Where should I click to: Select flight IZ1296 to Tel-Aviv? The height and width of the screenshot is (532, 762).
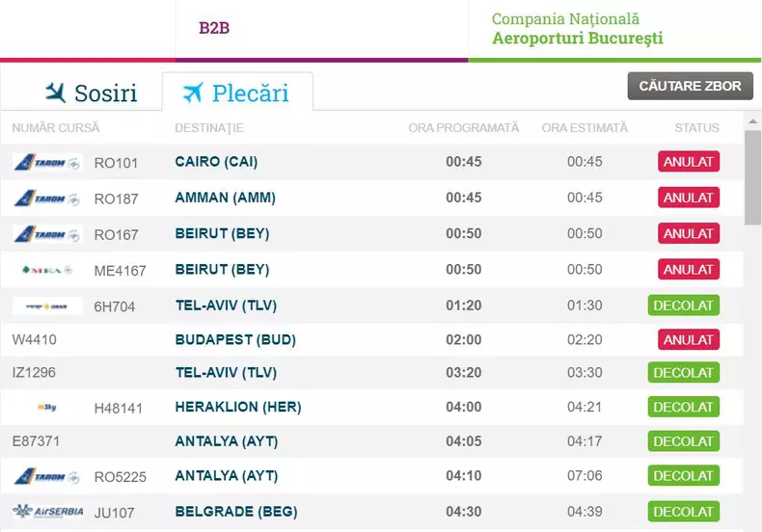pos(34,373)
